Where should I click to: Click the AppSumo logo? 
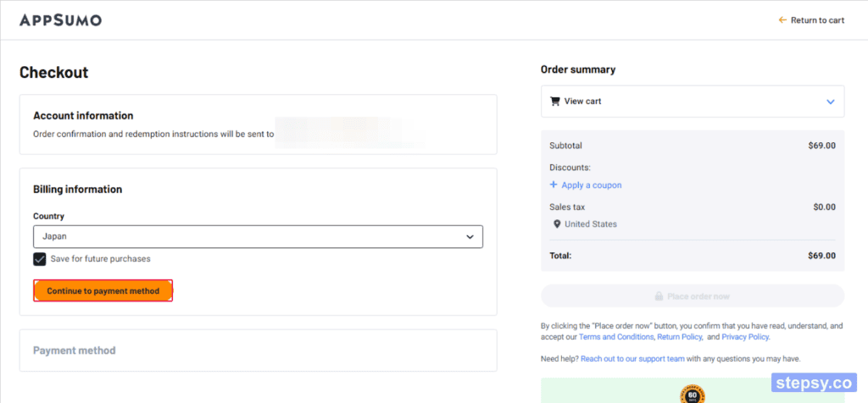click(x=60, y=20)
